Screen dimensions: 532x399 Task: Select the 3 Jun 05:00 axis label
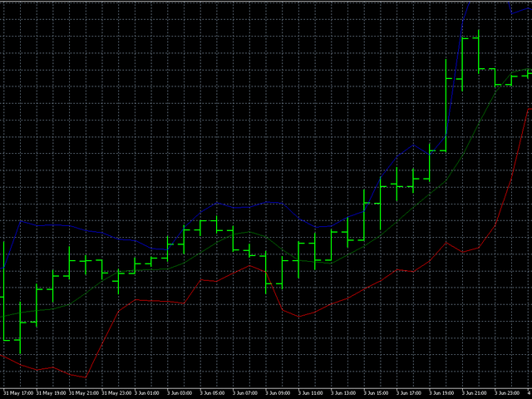(214, 392)
